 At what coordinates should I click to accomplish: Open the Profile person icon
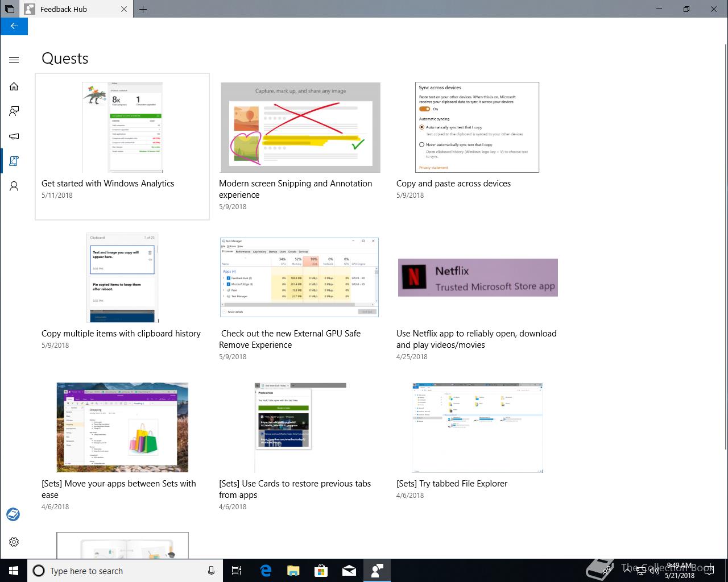pos(14,186)
